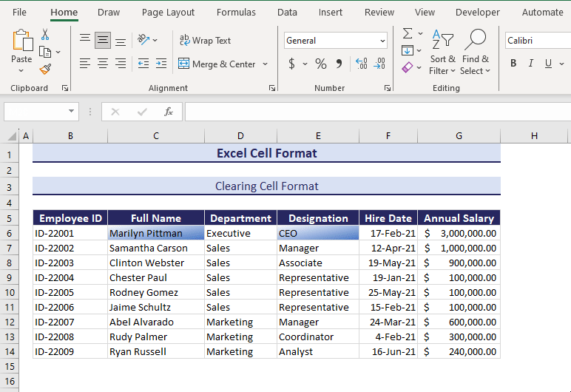Apply Percent Style to the cell

(x=320, y=64)
